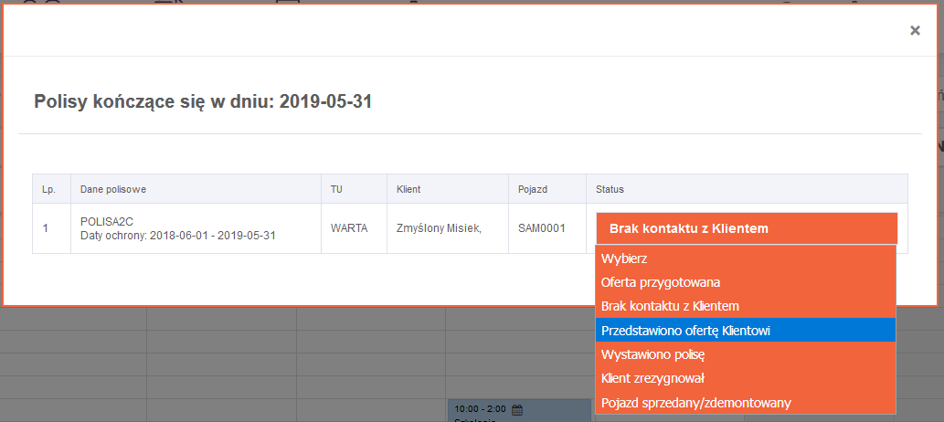The width and height of the screenshot is (944, 422).
Task: Click the 'Pojazd' column header
Action: [x=533, y=189]
